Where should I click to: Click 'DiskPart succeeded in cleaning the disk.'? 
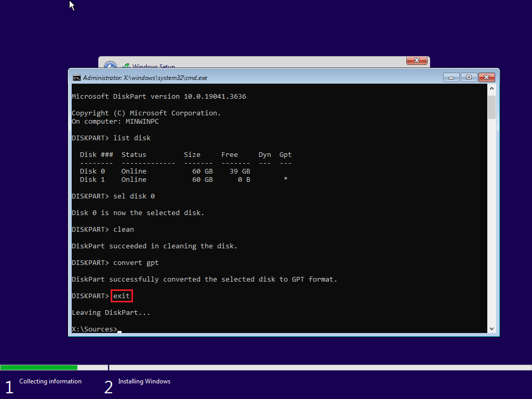pos(155,246)
